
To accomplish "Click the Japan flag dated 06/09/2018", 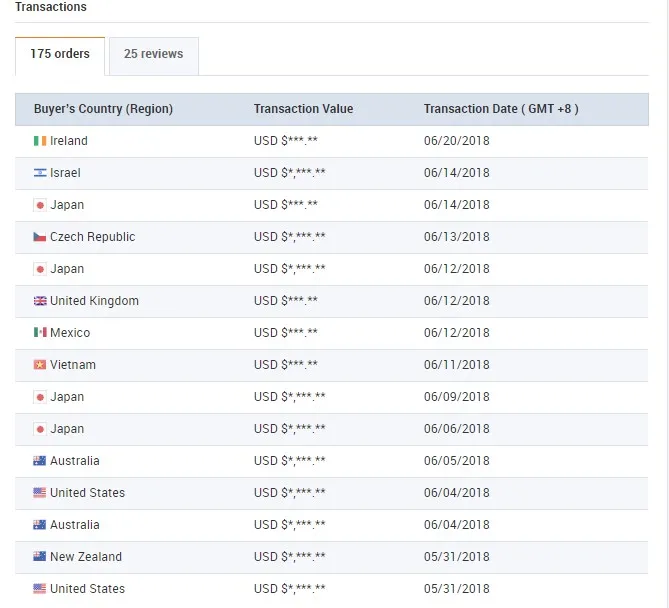I will [40, 397].
